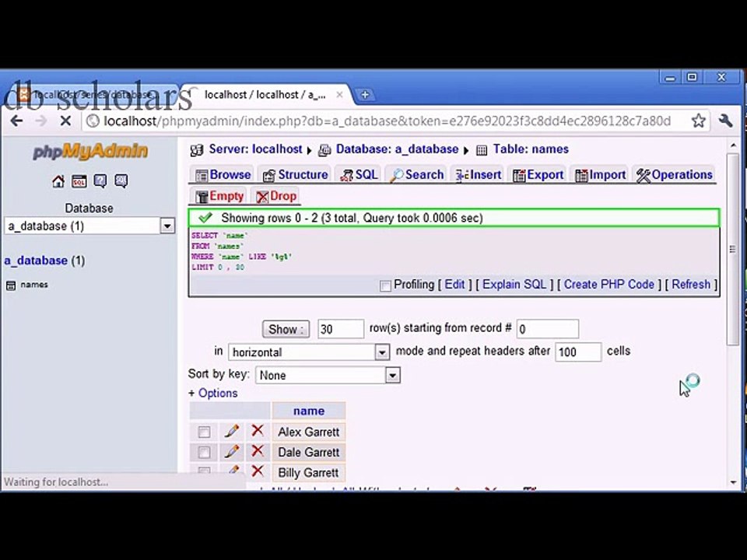This screenshot has width=747, height=560.
Task: Click scrollbar down arrow at bottom
Action: coord(733,483)
